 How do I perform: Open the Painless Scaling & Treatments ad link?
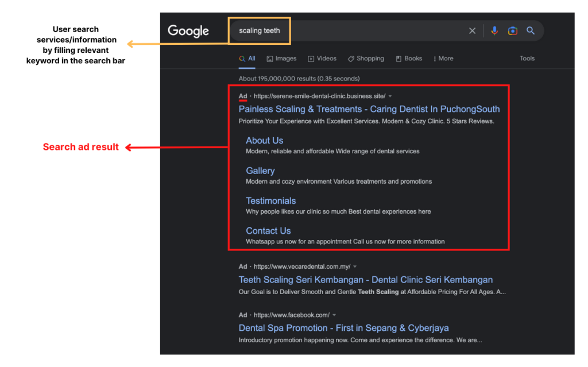(x=369, y=109)
